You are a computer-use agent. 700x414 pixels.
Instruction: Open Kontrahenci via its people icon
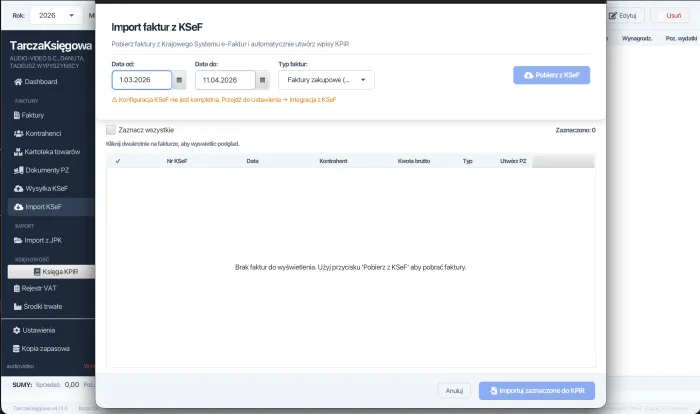tap(18, 134)
